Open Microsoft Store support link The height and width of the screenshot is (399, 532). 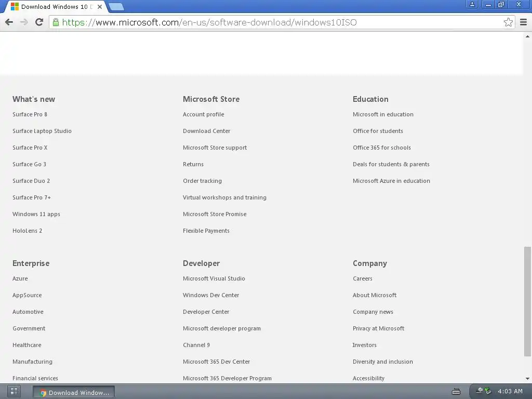[x=215, y=148]
